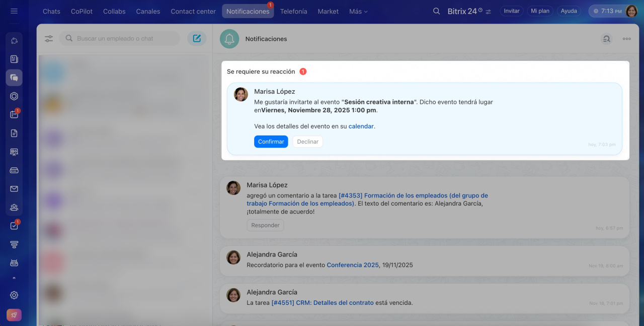The height and width of the screenshot is (326, 644).
Task: Click the magnifier search icon in header
Action: 436,11
